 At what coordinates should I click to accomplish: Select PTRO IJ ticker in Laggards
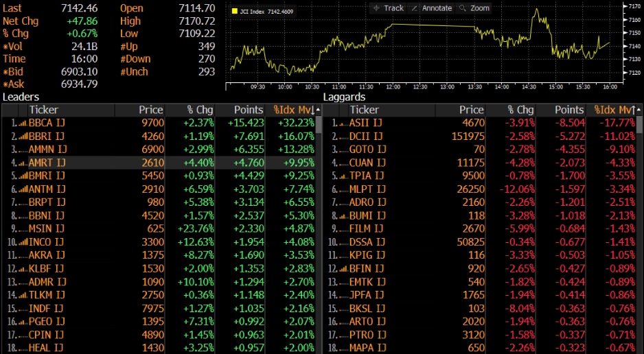tap(367, 335)
